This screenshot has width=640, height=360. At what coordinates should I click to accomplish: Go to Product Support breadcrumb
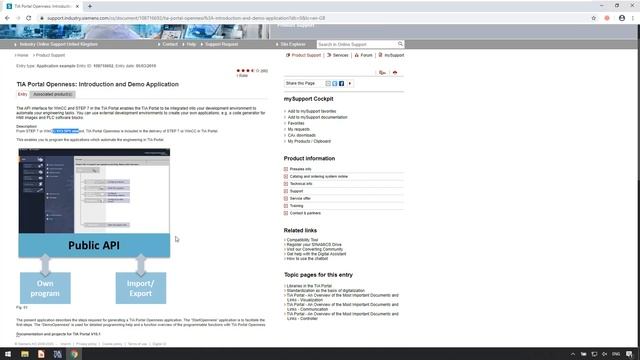point(50,55)
